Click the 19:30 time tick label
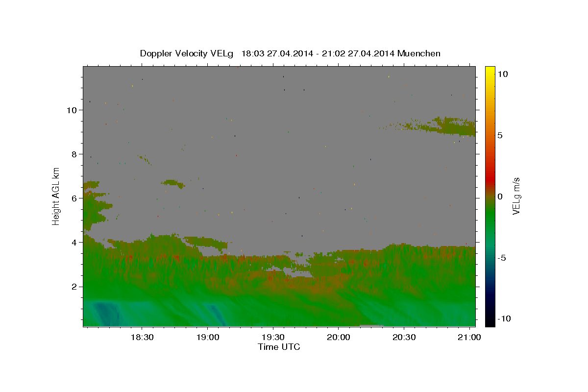588x392 pixels. pos(273,338)
